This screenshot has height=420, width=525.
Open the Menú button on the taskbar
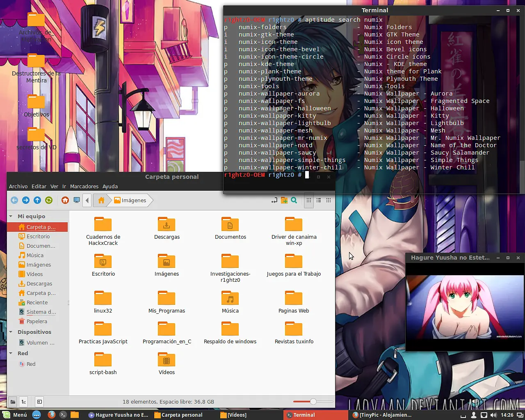pos(15,415)
